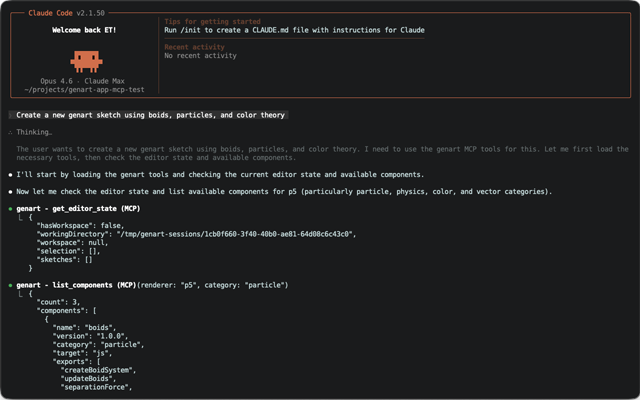Click the "name": "boids" line

click(84, 328)
